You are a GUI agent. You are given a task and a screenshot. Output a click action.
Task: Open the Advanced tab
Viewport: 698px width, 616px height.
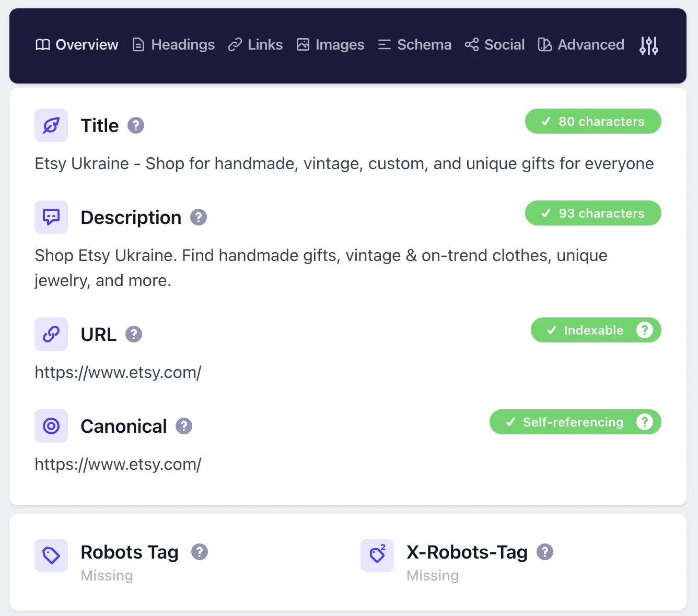click(581, 45)
